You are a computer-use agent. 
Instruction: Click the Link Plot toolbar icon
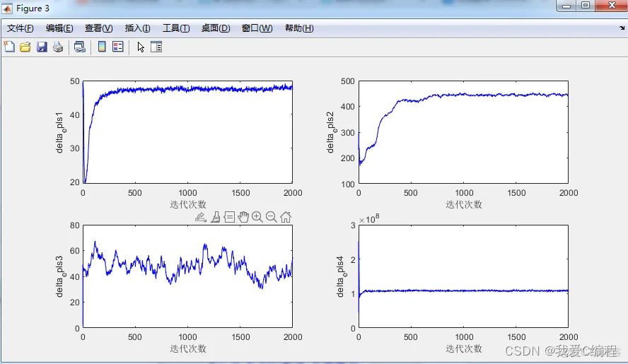click(80, 47)
